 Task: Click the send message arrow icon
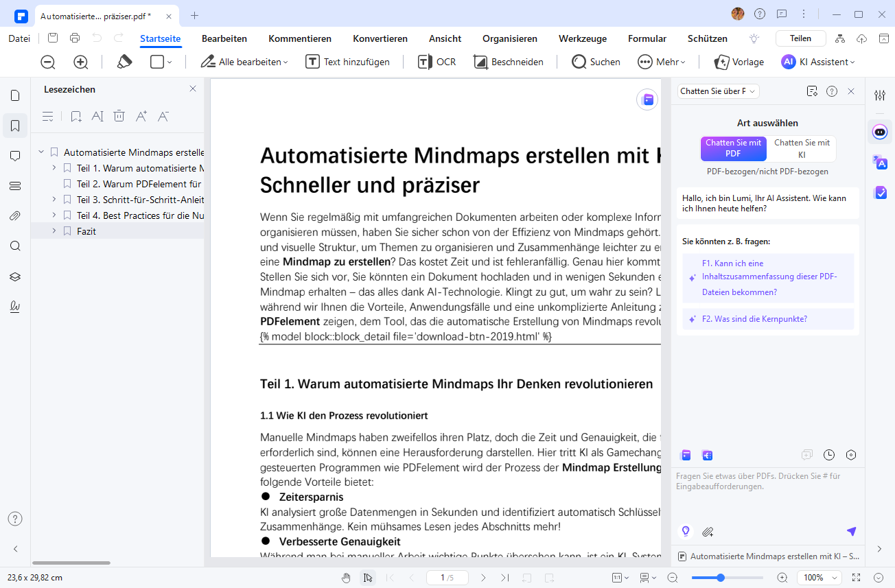[x=851, y=532]
